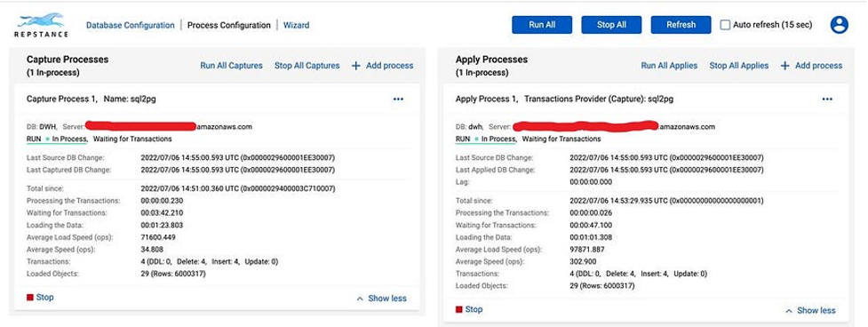Click the Repstance logo
The width and height of the screenshot is (868, 327).
point(41,25)
